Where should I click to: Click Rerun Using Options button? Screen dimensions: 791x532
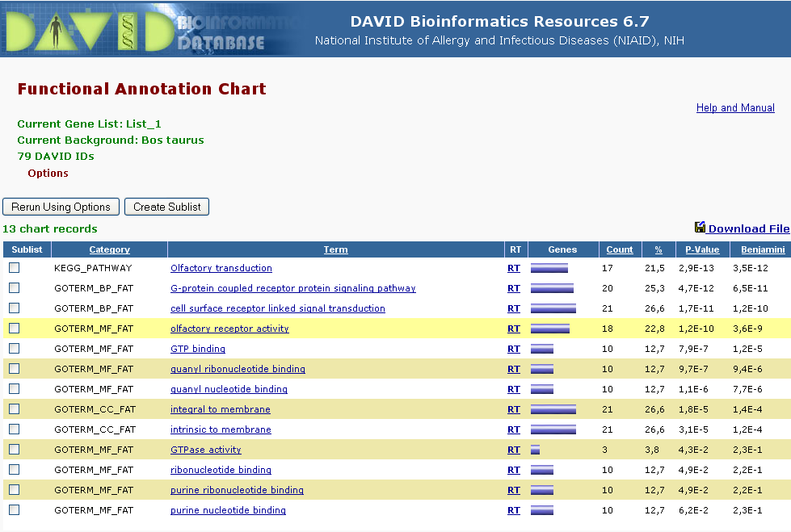click(61, 207)
